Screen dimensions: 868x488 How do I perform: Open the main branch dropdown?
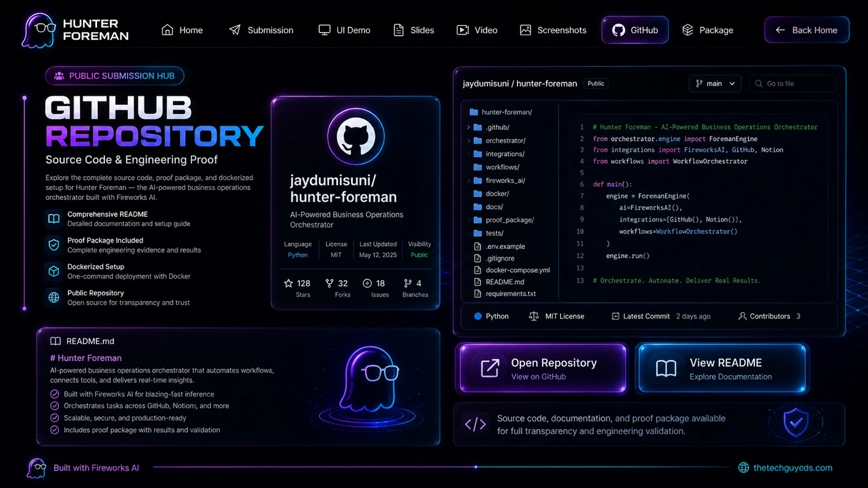click(x=715, y=84)
